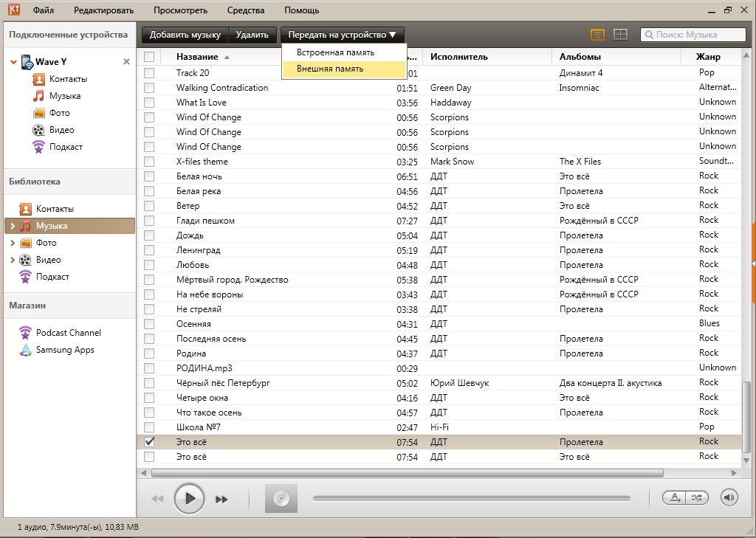
Task: Click library Музыка note icon in Библиотека
Action: pyautogui.click(x=25, y=226)
